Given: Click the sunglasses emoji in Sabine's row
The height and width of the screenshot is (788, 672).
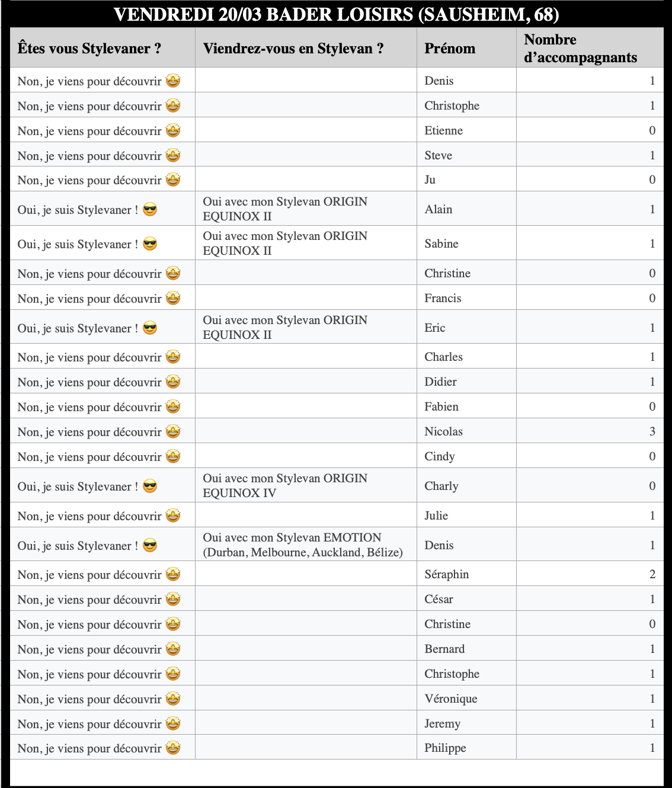Looking at the screenshot, I should [150, 244].
